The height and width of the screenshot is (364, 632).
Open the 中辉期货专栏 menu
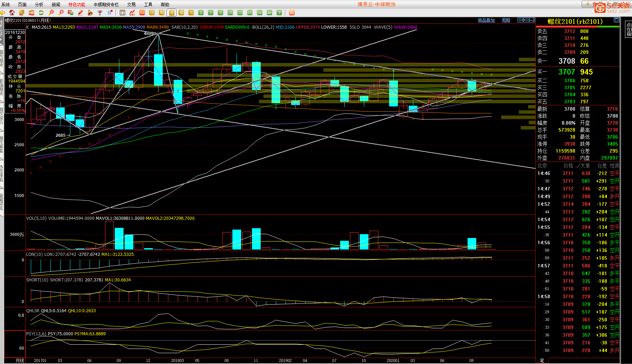click(x=106, y=5)
